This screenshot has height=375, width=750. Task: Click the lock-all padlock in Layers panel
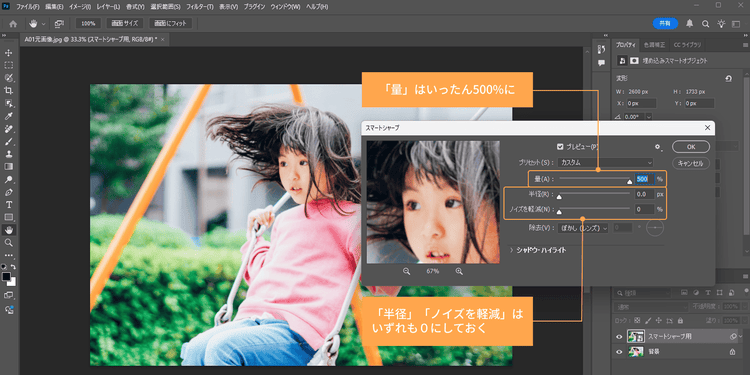coord(680,320)
